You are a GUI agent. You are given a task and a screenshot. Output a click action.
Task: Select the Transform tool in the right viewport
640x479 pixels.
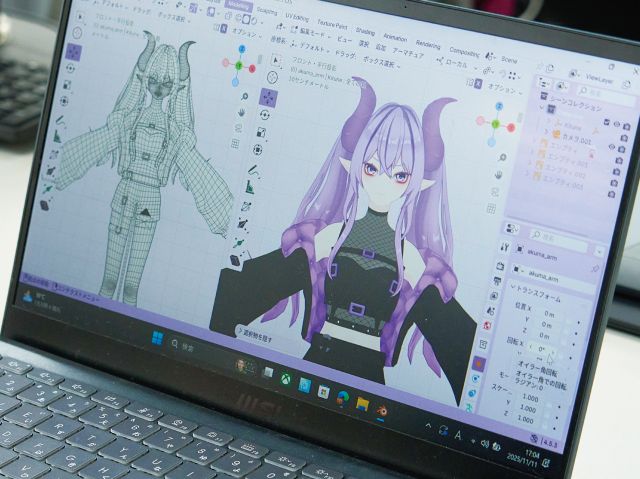pyautogui.click(x=258, y=150)
